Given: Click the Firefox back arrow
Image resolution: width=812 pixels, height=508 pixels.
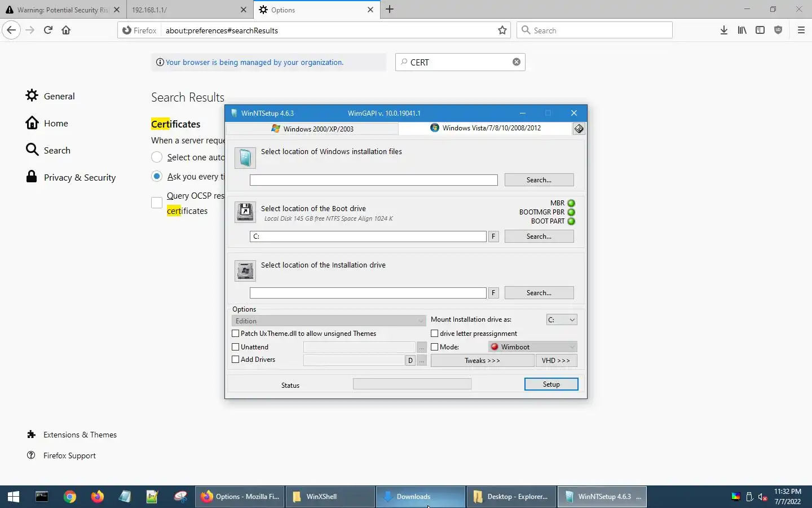Looking at the screenshot, I should (x=11, y=30).
